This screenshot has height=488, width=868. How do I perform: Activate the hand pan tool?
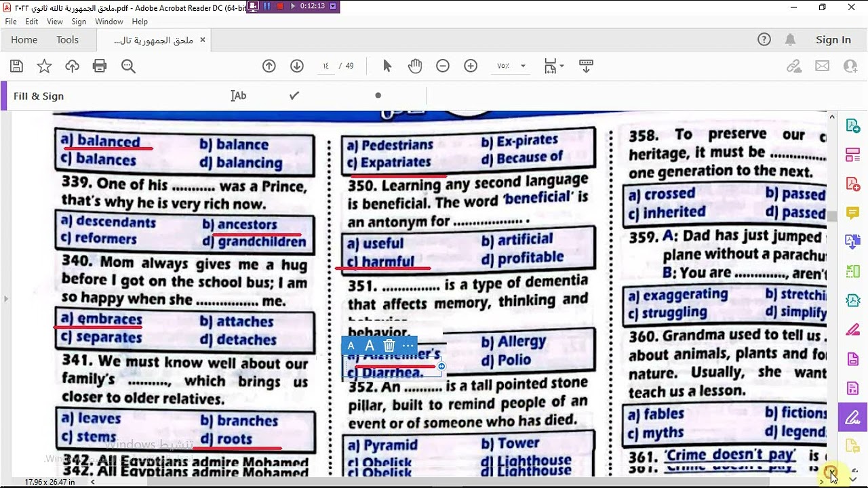[415, 66]
